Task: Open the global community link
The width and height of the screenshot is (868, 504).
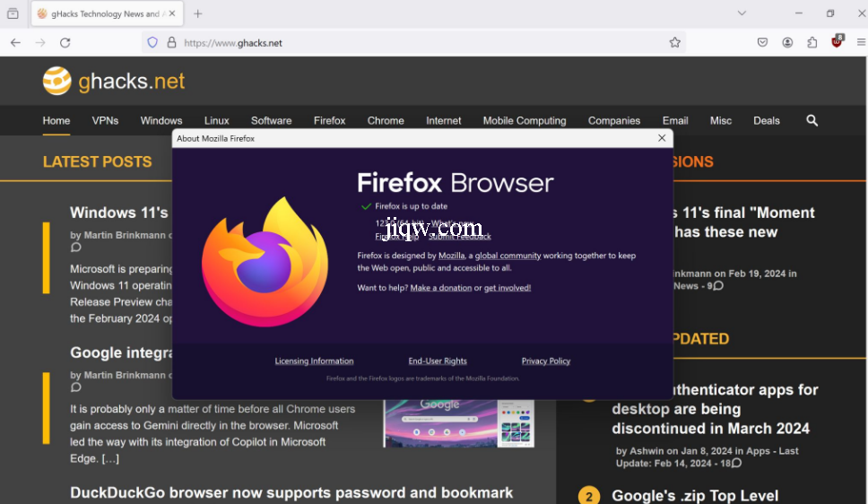Action: tap(508, 256)
